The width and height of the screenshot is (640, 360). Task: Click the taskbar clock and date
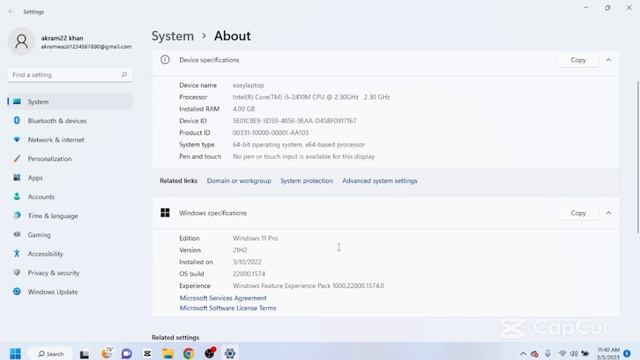(608, 353)
